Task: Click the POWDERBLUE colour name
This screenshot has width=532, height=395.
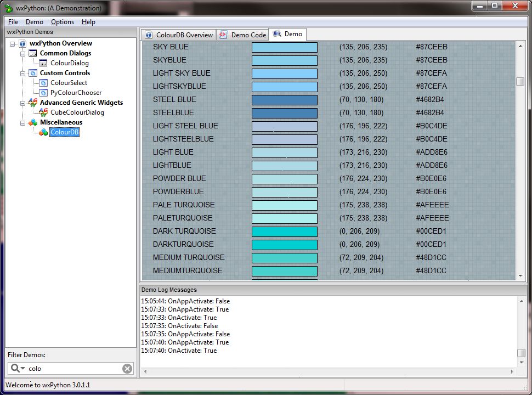Action: [178, 191]
